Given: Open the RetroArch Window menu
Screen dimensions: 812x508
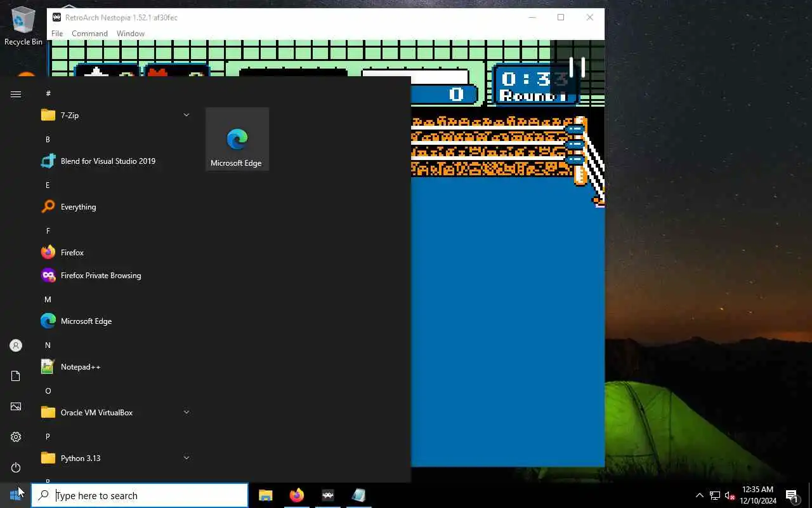Looking at the screenshot, I should [131, 34].
